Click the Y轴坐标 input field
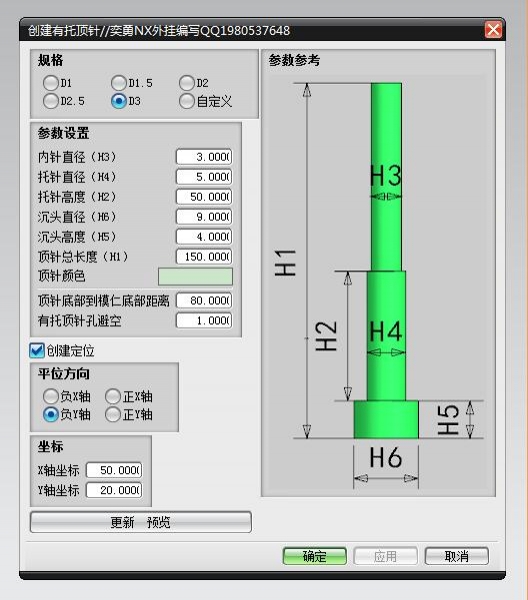Screen dimensions: 528x600 [114, 490]
